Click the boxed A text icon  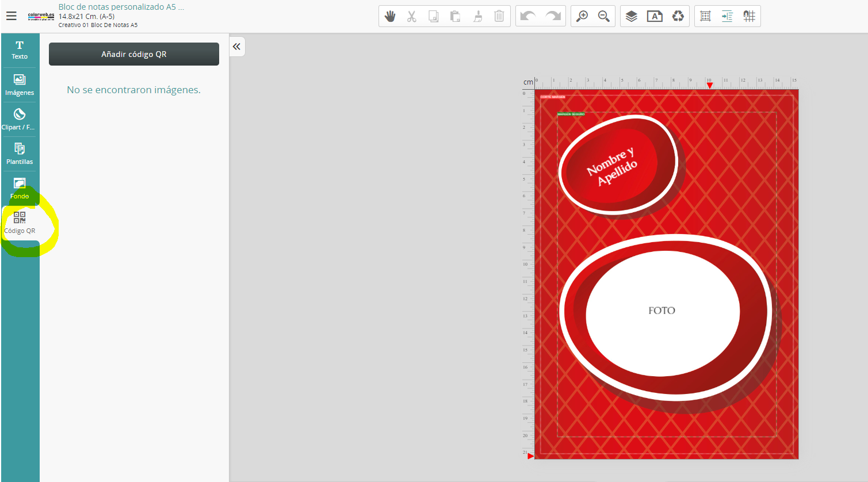pos(655,16)
